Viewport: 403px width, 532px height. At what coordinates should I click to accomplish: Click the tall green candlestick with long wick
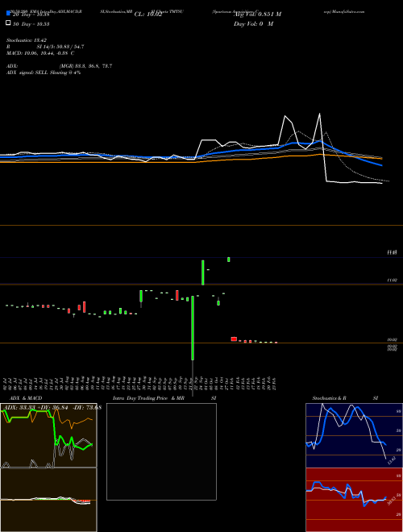(x=193, y=328)
